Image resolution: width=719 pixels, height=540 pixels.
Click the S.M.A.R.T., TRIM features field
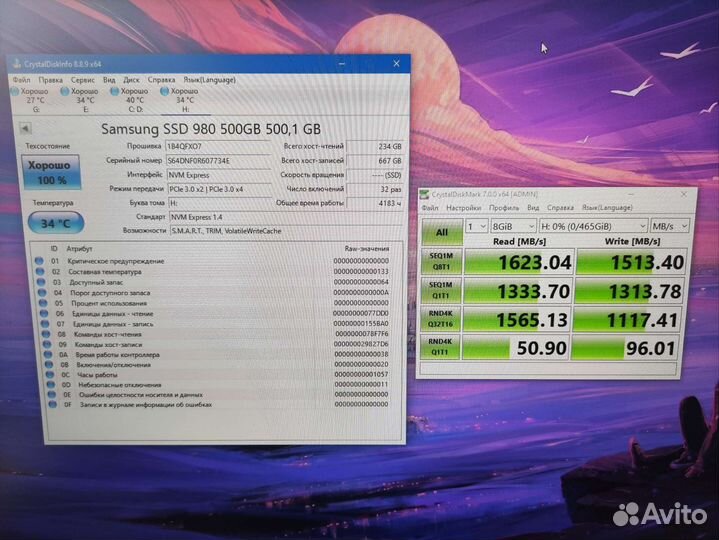coord(287,231)
